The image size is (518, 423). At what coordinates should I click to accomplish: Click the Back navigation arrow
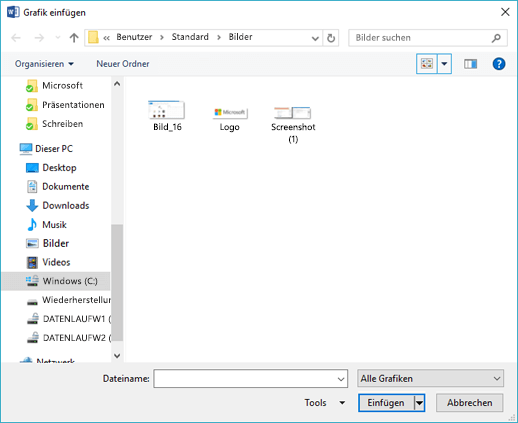(16, 38)
